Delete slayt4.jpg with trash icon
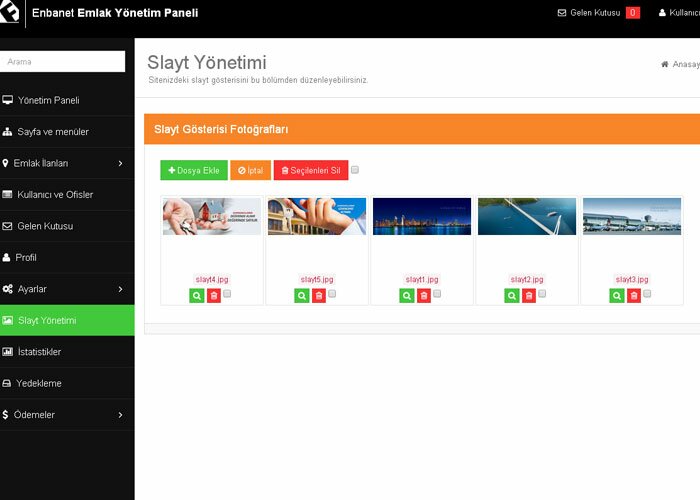Screen dimensions: 700x500 214,296
